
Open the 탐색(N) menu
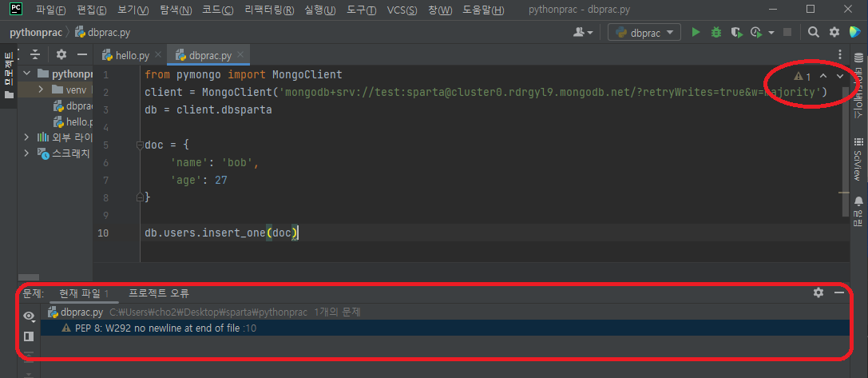(176, 10)
